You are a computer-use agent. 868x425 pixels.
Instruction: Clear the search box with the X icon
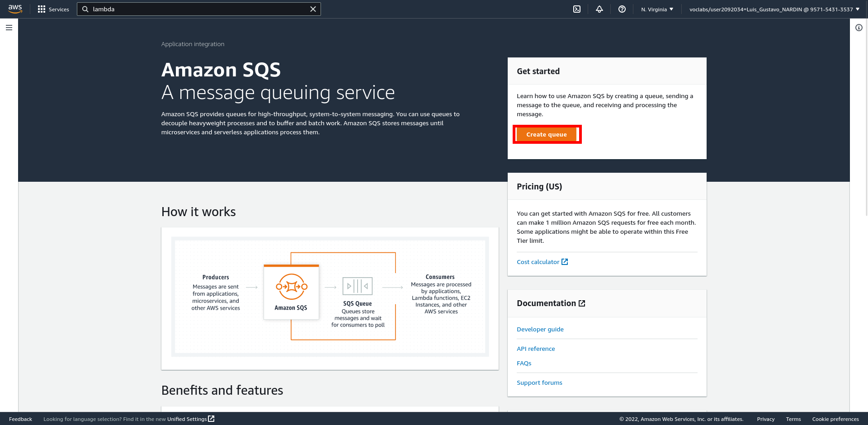313,9
